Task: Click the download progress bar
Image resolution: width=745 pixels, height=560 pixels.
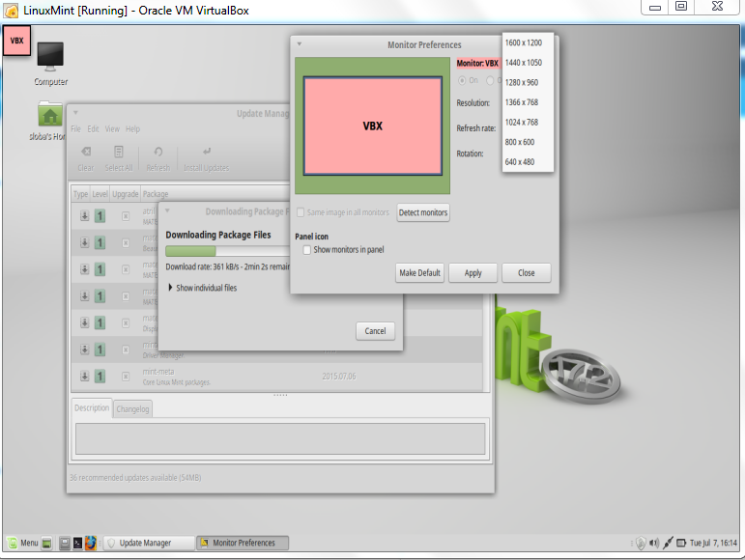Action: [x=227, y=251]
